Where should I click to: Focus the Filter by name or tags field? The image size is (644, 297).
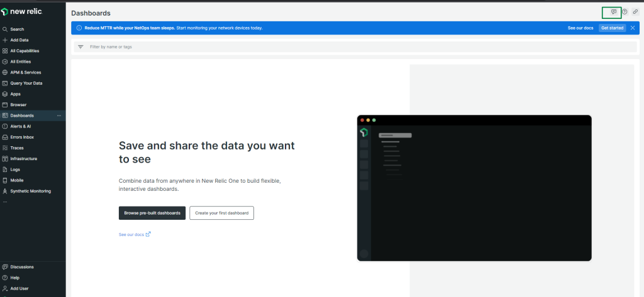point(355,47)
